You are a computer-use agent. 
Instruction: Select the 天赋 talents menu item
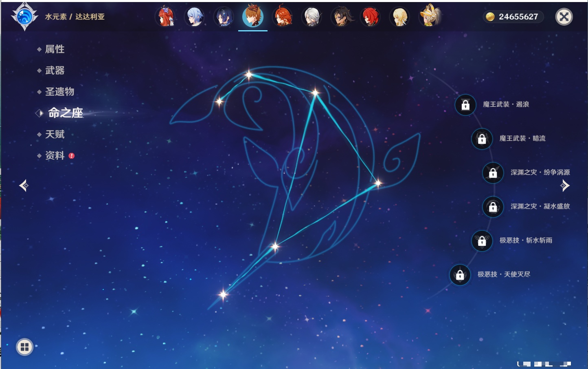(55, 134)
